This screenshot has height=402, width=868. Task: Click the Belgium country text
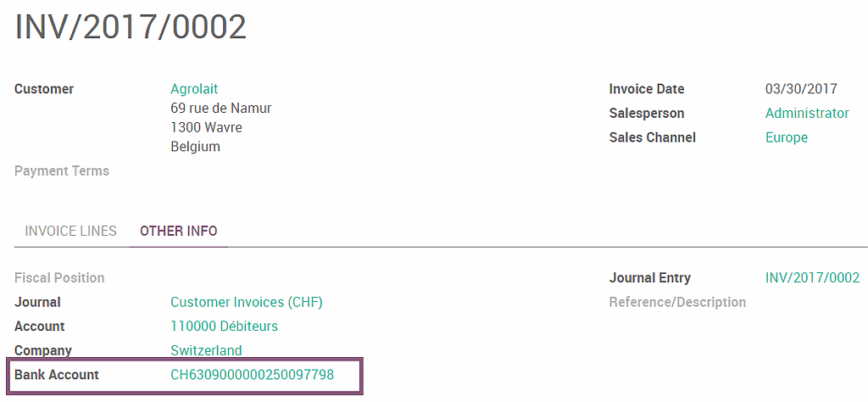[x=195, y=147]
